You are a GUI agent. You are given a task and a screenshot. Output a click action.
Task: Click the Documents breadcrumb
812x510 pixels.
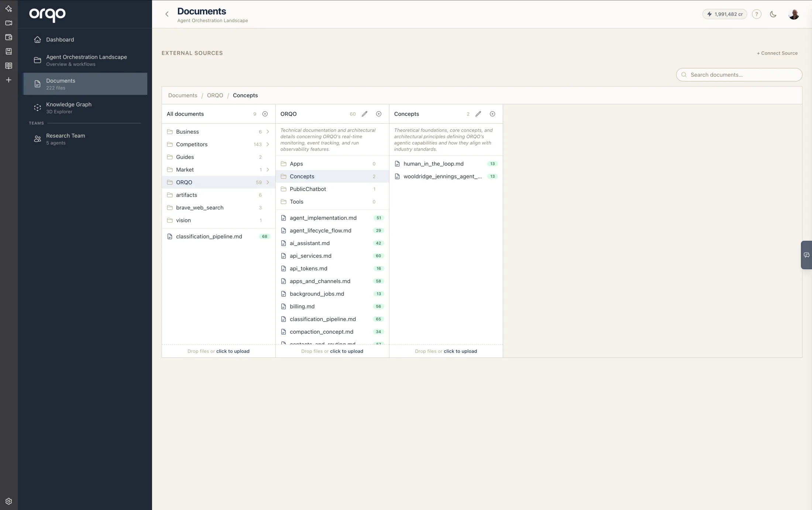click(183, 95)
